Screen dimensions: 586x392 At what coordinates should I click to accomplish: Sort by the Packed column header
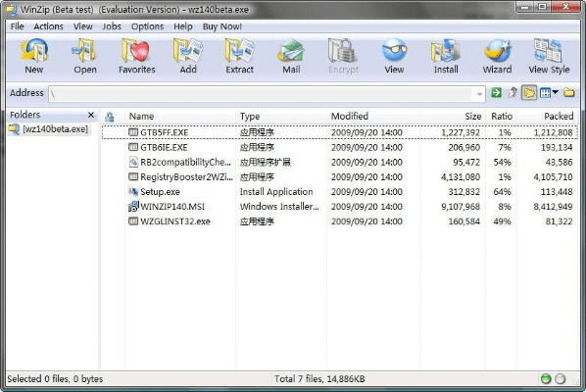click(559, 117)
